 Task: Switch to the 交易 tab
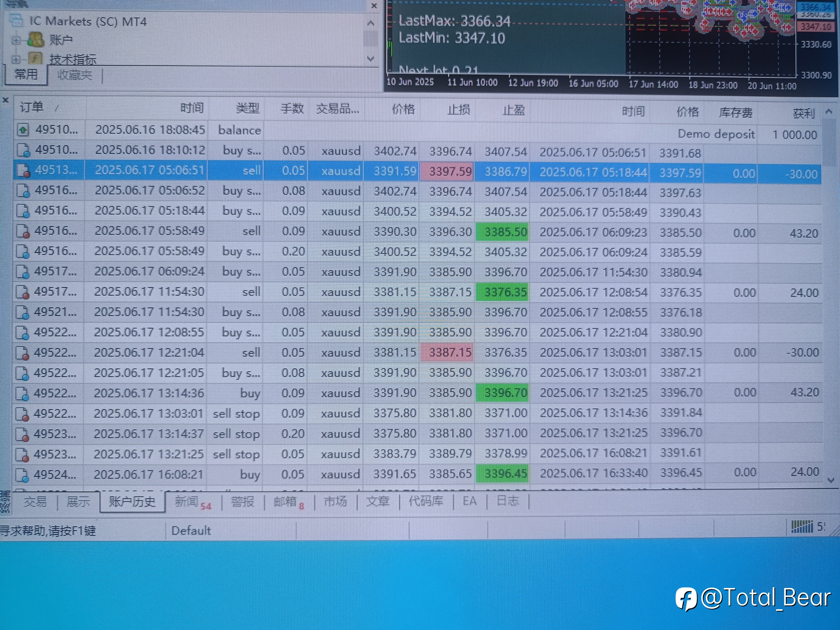(35, 502)
